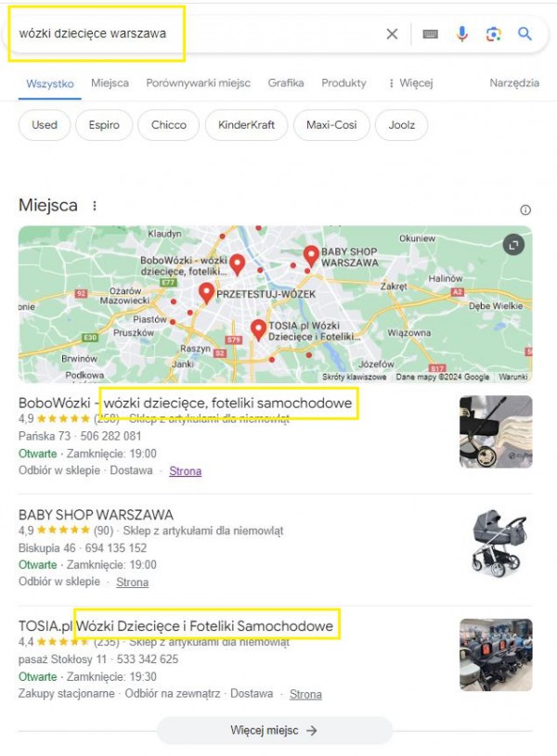Visit the Strona link for TOSIA.pl
The height and width of the screenshot is (756, 557).
[x=305, y=694]
